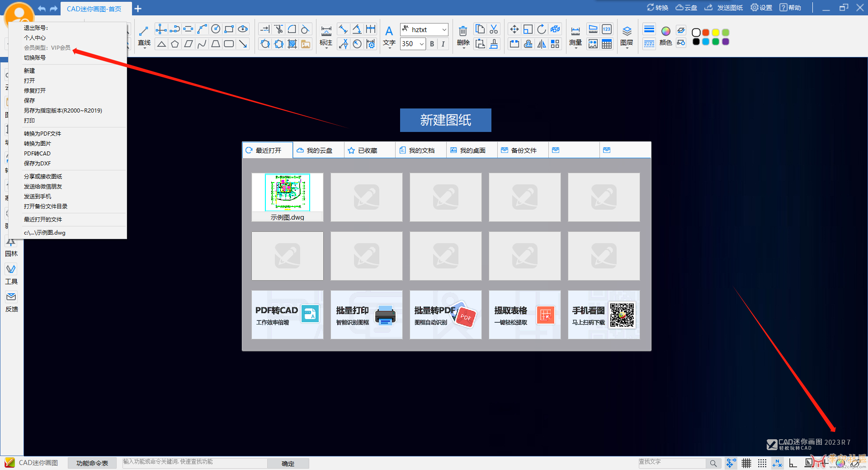Choose 转换为PDF文件 from the menu
Screen dimensions: 868x470
(42, 134)
